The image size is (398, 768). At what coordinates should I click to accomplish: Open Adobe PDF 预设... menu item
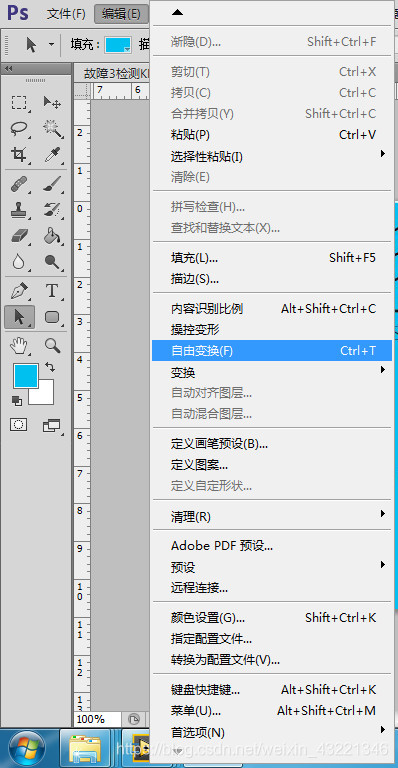pos(272,546)
